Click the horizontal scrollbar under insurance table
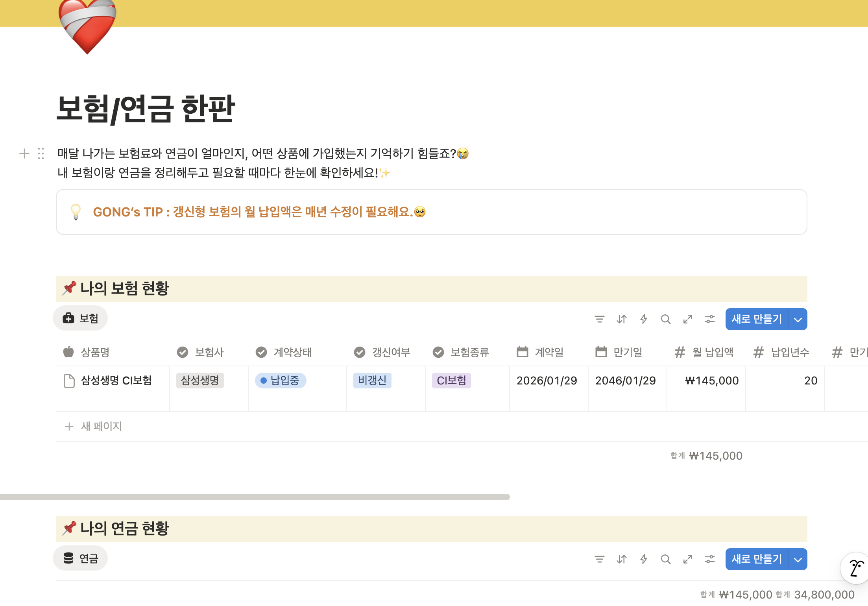This screenshot has height=606, width=868. click(x=255, y=497)
